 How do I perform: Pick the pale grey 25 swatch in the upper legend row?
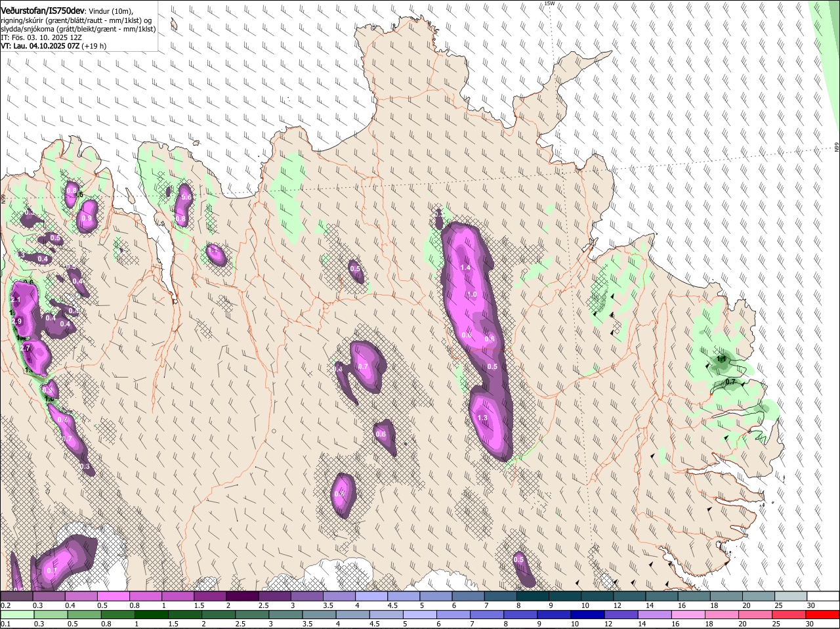(791, 596)
